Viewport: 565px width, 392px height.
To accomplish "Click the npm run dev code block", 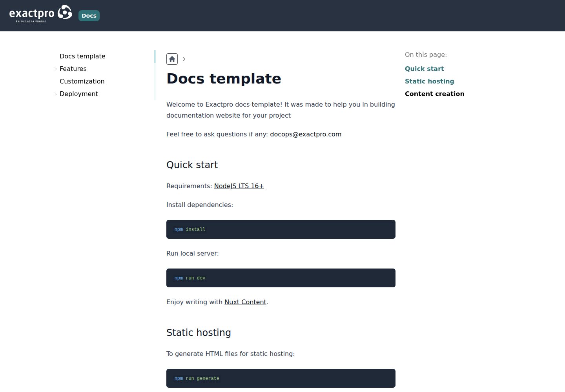I will (x=281, y=278).
